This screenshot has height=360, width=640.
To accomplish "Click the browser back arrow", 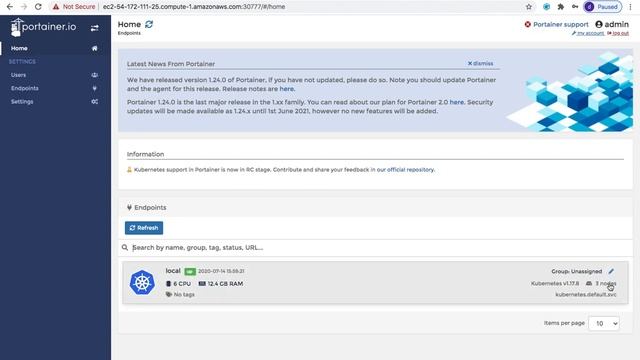I will pyautogui.click(x=9, y=7).
